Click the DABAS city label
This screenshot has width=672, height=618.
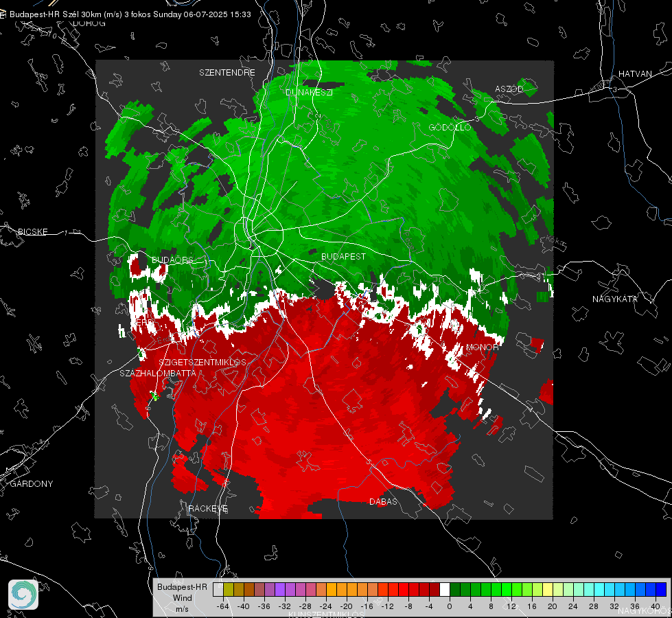pyautogui.click(x=383, y=502)
